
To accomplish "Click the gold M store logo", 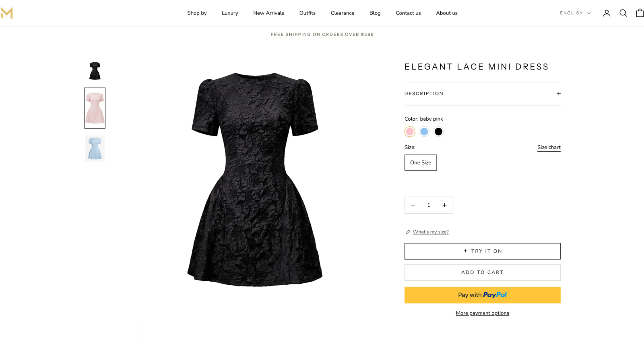I will [x=6, y=13].
